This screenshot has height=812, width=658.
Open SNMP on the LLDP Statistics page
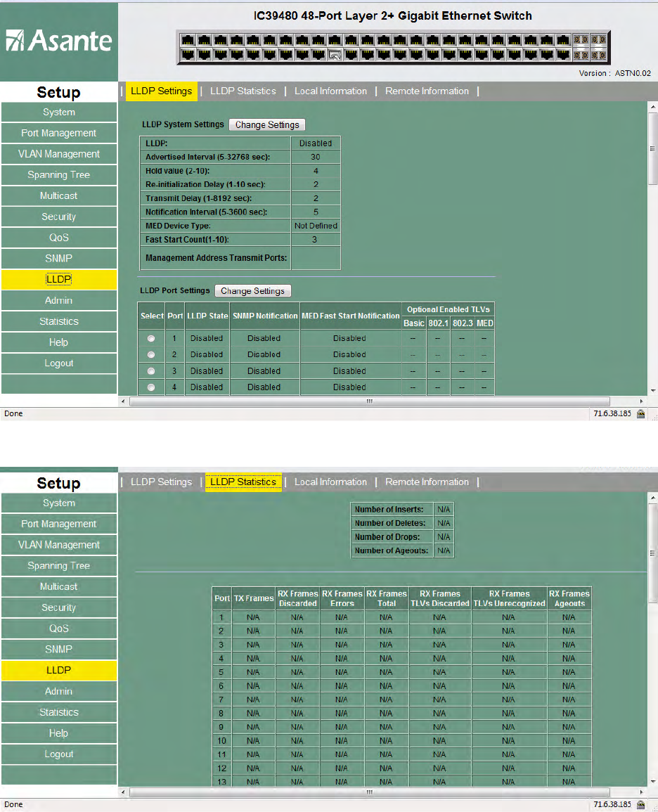tap(59, 650)
